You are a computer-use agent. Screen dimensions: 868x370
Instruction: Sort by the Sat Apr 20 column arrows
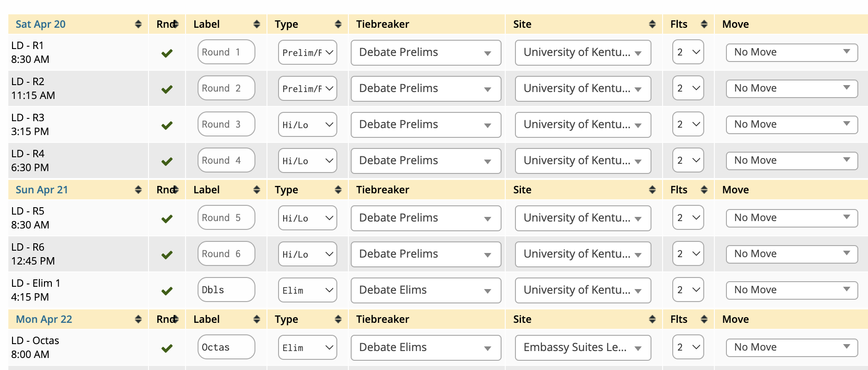pos(138,24)
